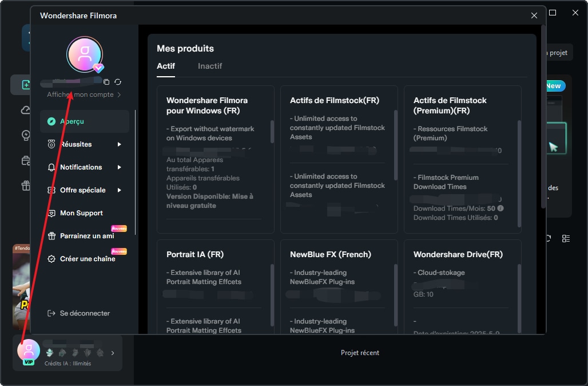
Task: Click the Portrait IA (FR) card title
Action: click(195, 254)
